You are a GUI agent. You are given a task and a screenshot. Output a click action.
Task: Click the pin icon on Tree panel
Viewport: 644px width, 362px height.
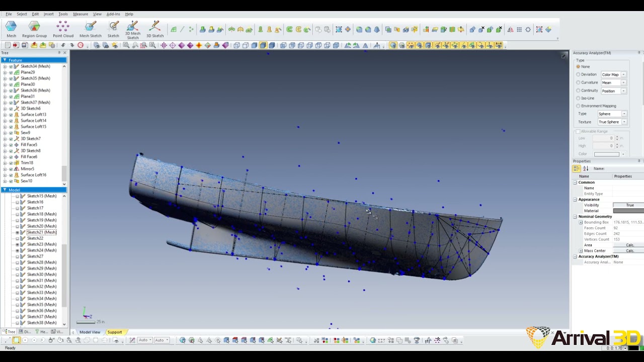click(59, 53)
